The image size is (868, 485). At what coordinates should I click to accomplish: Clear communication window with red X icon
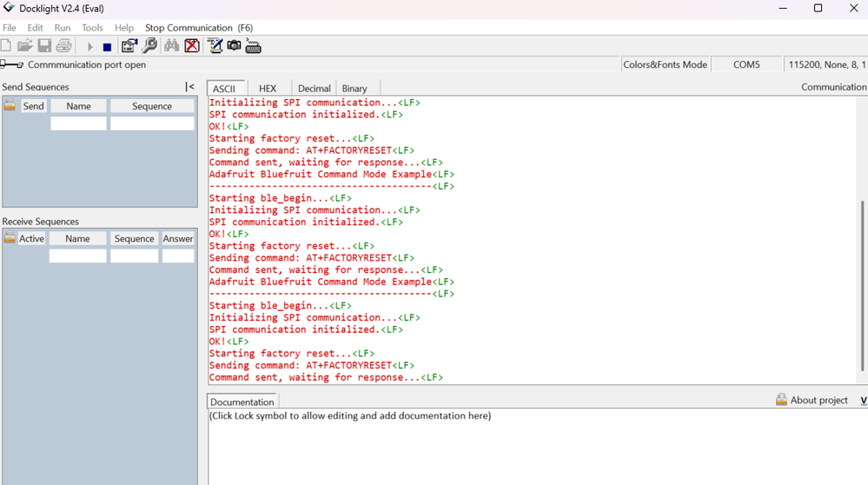[191, 46]
